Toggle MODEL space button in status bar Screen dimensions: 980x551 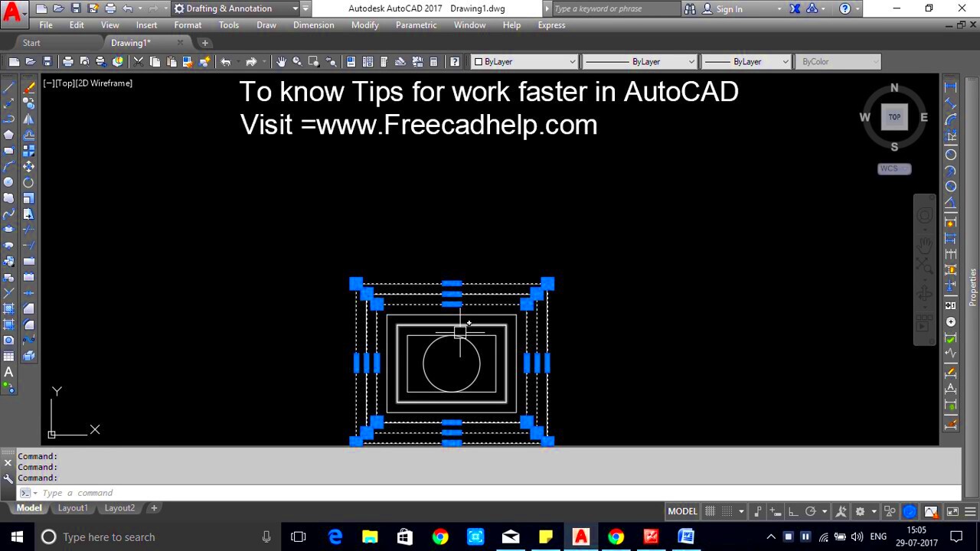[x=682, y=511]
